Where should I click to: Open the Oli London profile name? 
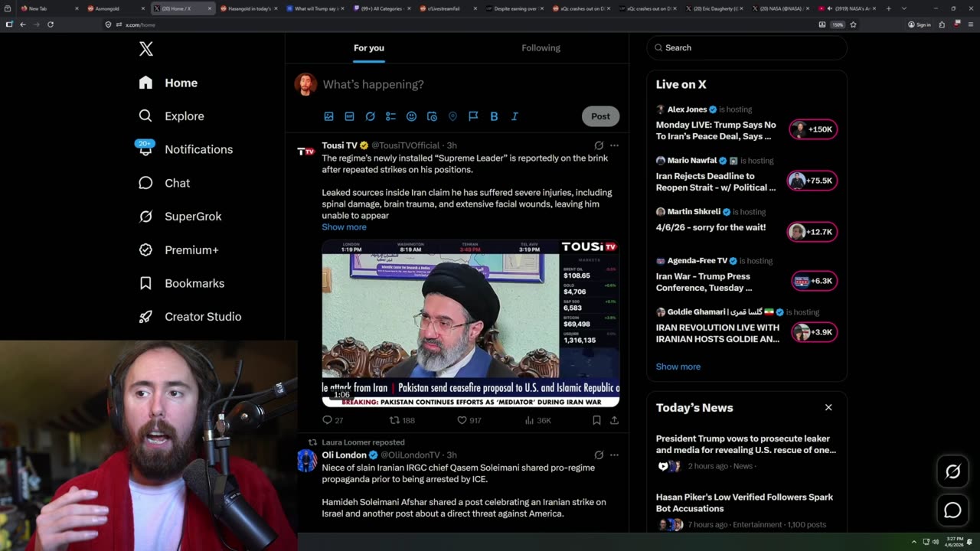(344, 455)
